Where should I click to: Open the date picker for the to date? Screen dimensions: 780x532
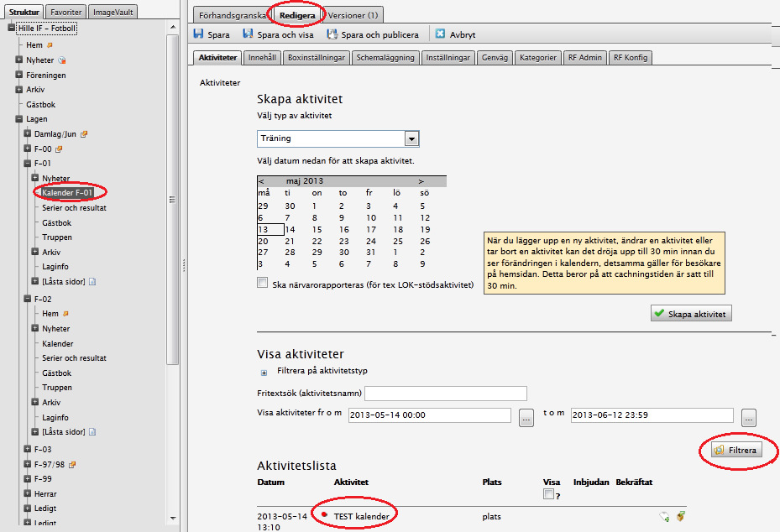click(x=749, y=418)
